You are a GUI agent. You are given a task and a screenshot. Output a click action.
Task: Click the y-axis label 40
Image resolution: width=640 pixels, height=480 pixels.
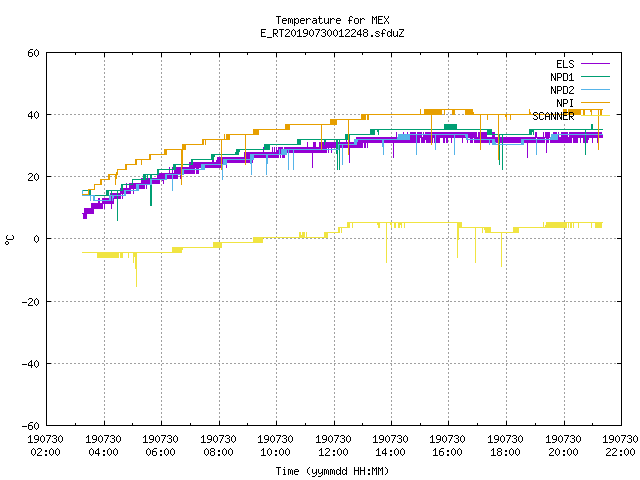click(33, 115)
